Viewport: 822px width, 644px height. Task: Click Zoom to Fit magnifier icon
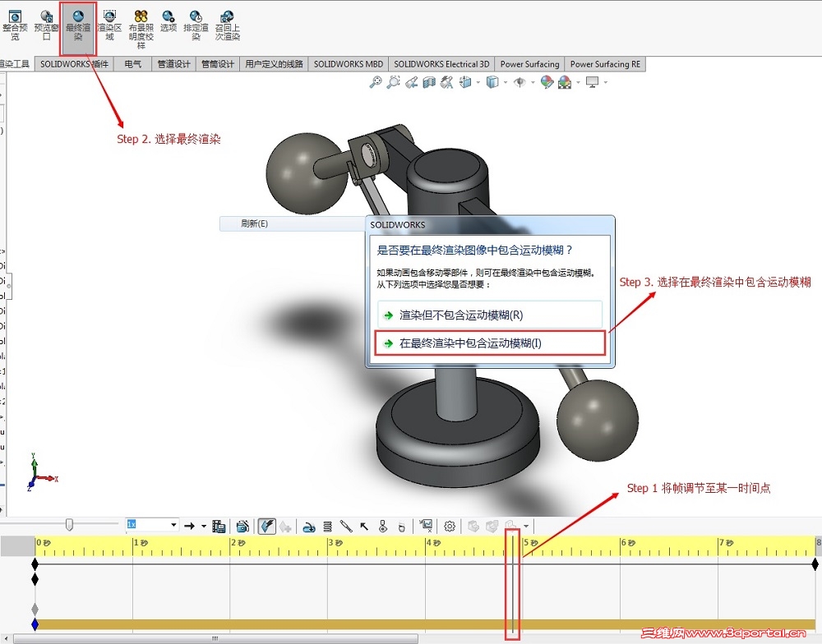coord(376,82)
